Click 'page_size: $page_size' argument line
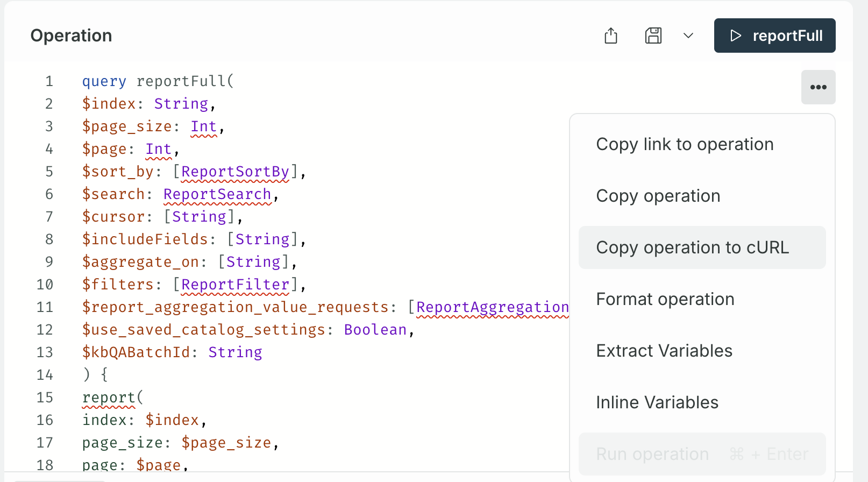Viewport: 868px width, 482px height. [181, 443]
